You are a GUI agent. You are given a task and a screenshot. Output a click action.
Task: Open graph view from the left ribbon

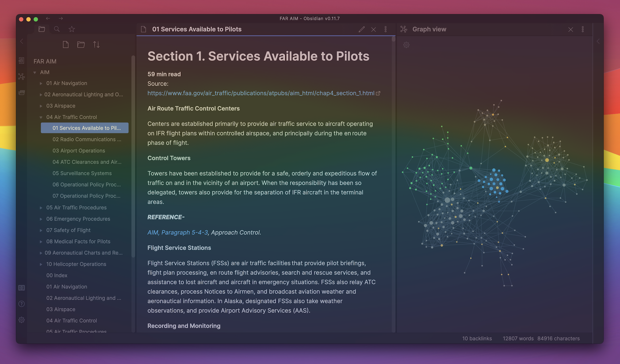[x=22, y=77]
